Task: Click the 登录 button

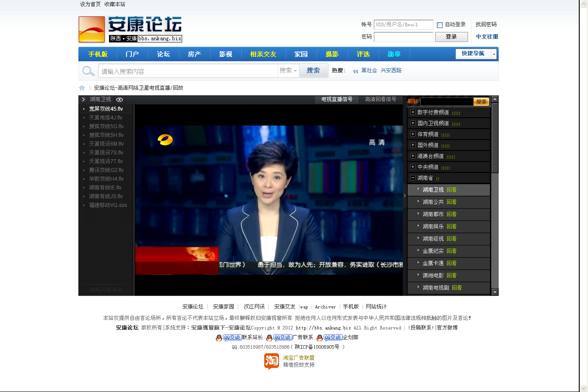Action: (451, 37)
